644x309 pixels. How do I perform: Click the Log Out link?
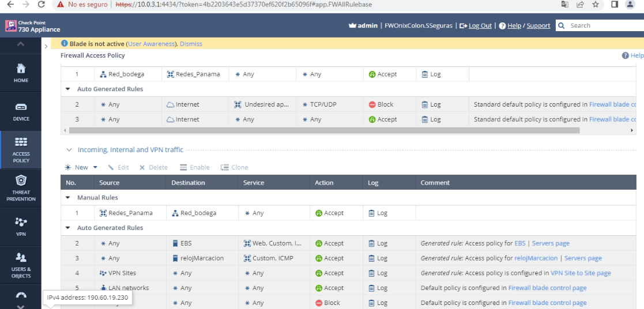pyautogui.click(x=480, y=25)
